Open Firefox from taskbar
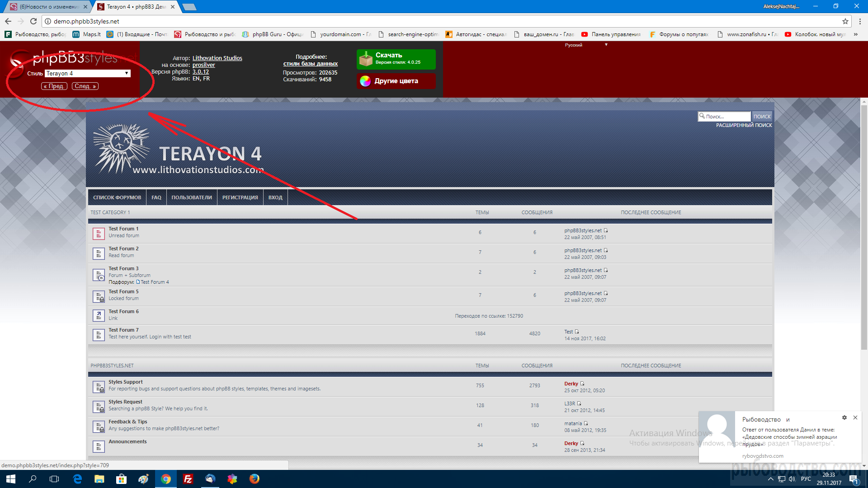Screen dimensions: 868x488 [255, 479]
